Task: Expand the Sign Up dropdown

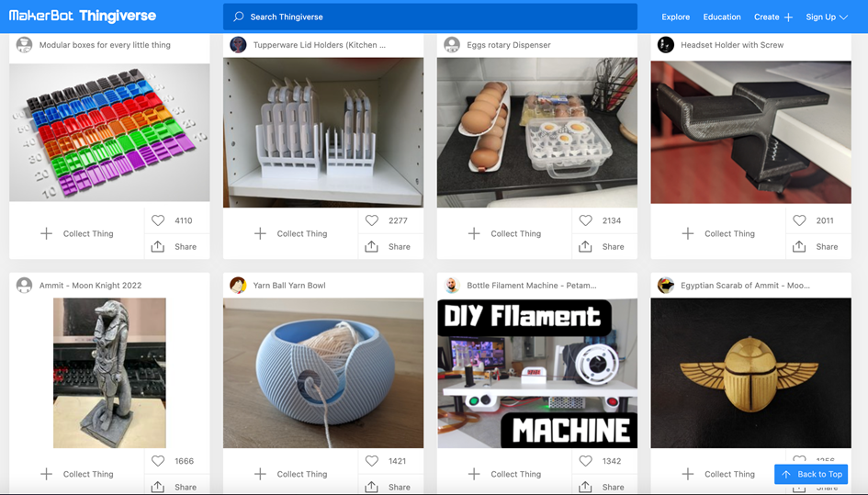Action: (827, 17)
